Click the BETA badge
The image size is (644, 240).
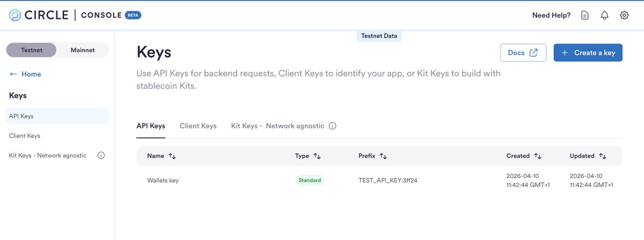133,16
